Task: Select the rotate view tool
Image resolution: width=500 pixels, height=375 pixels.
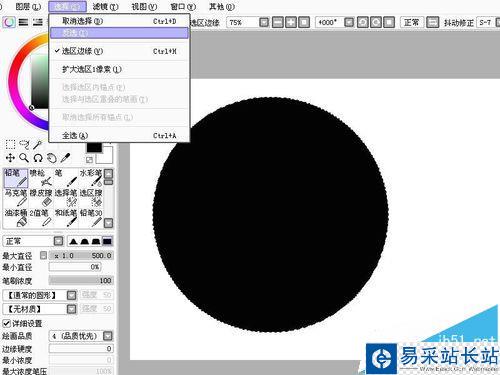Action: click(x=38, y=158)
